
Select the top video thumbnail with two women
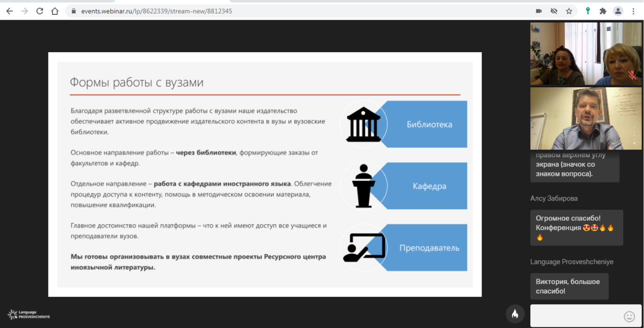coord(585,53)
